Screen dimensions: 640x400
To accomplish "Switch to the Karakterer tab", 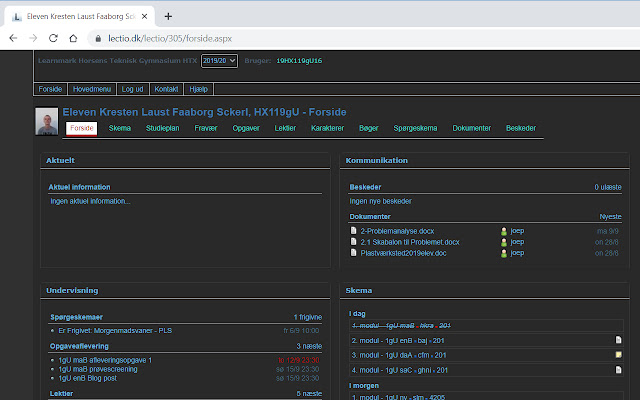I will click(327, 128).
